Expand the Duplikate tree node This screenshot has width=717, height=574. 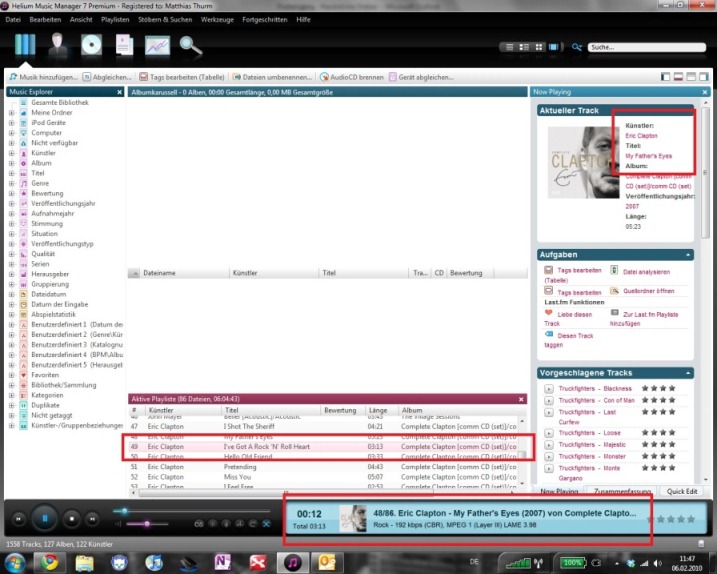[x=11, y=405]
